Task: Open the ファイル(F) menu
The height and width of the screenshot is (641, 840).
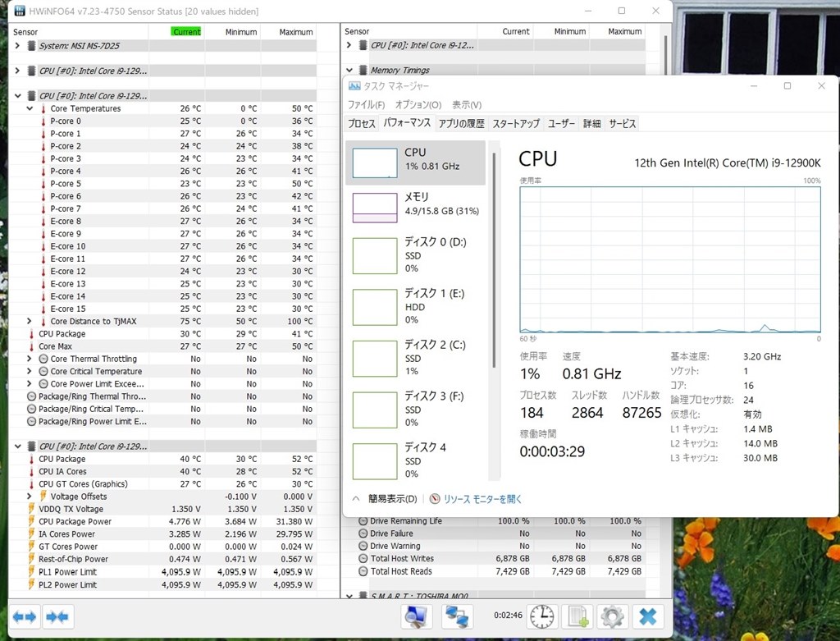Action: pos(367,104)
